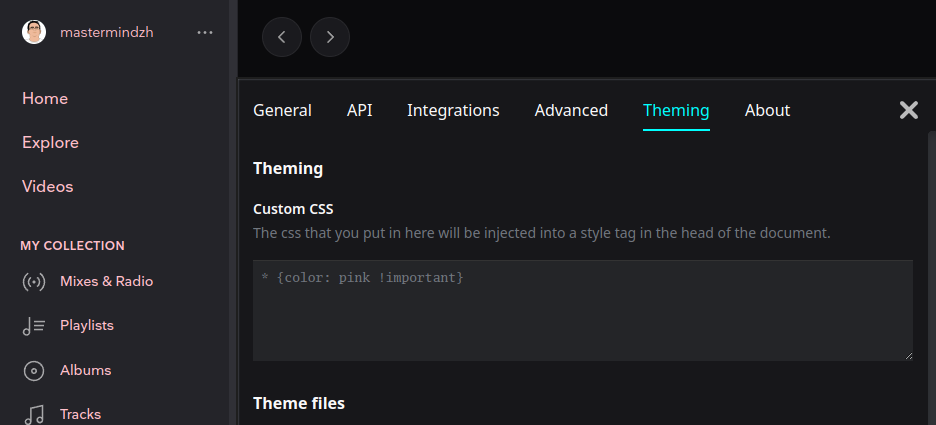
Task: Open the Explore page
Action: tap(50, 142)
